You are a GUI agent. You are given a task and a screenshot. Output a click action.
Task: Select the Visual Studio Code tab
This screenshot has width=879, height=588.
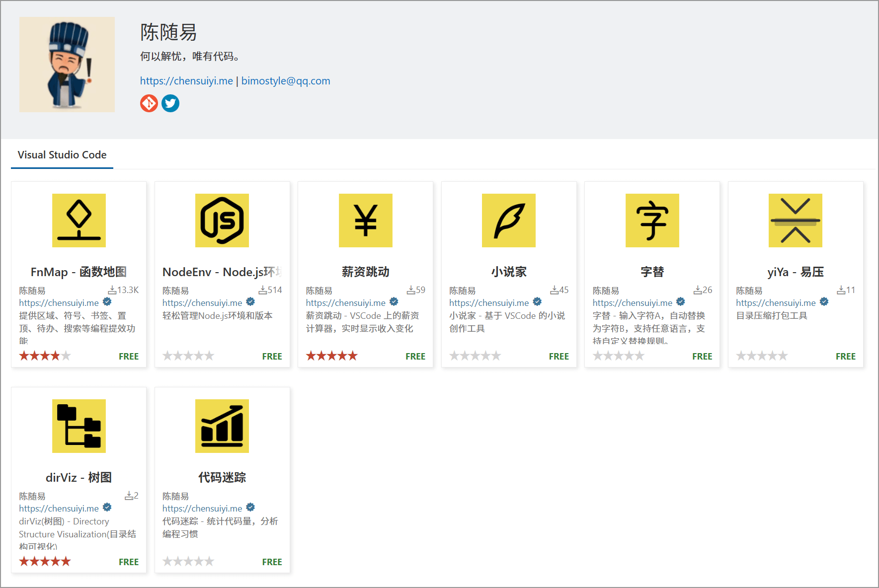(62, 155)
